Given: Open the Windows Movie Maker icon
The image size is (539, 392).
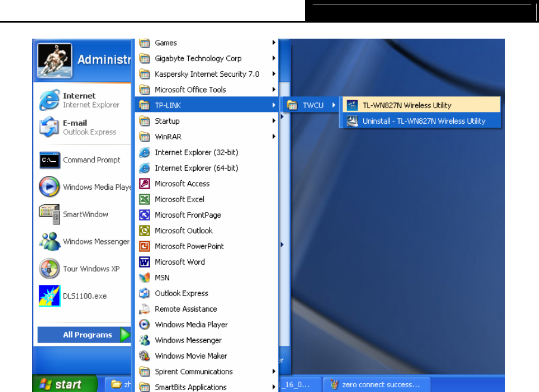Looking at the screenshot, I should click(x=144, y=356).
